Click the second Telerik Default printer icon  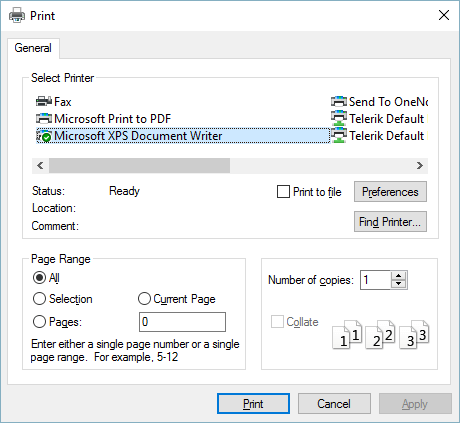coord(339,135)
